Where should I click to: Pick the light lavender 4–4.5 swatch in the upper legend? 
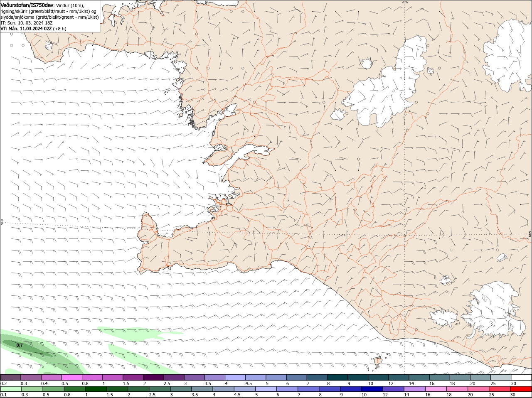pyautogui.click(x=235, y=377)
